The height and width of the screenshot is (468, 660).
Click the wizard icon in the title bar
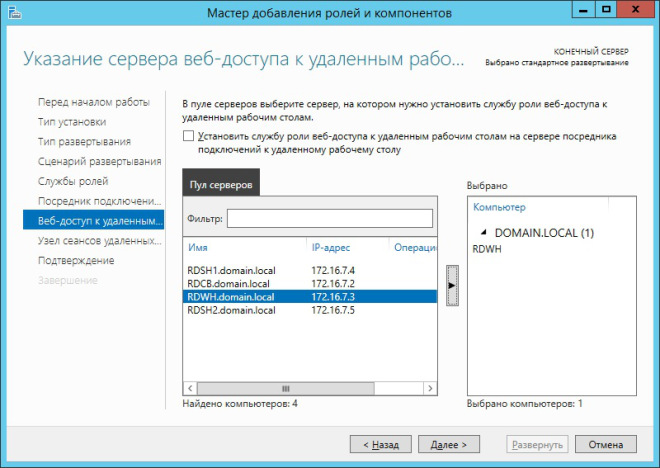pos(12,12)
